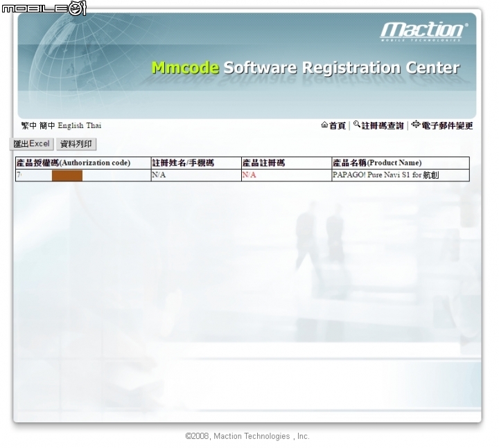Switch language to English

pos(71,125)
